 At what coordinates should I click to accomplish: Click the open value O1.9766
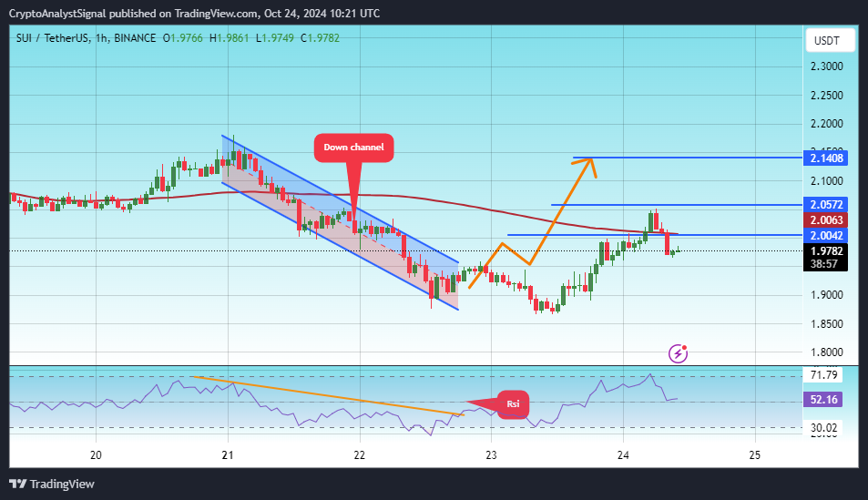coord(183,38)
